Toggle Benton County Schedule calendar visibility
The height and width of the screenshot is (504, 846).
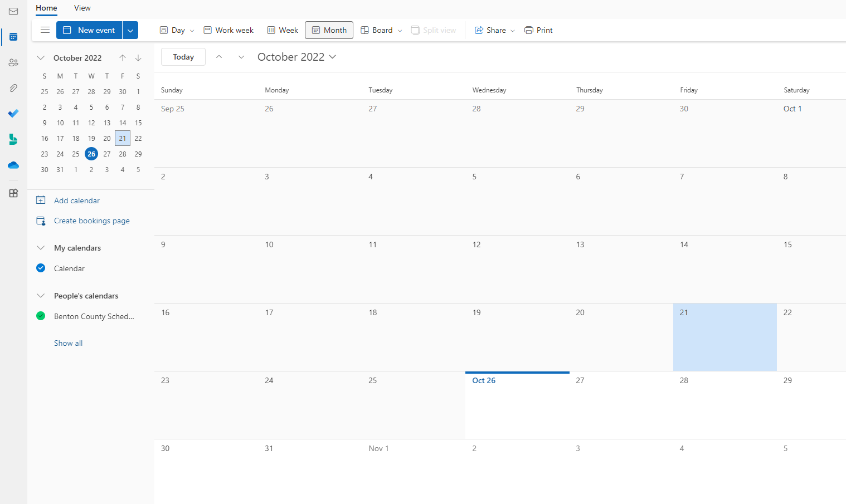point(41,316)
